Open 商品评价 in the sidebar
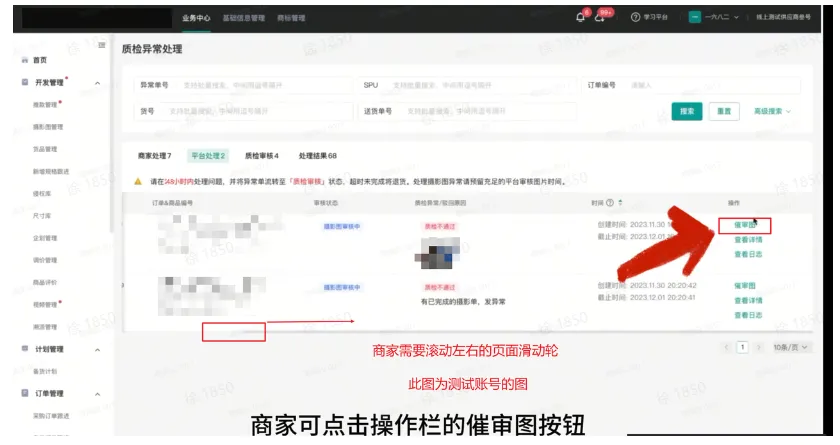The image size is (840, 445). coord(45,282)
